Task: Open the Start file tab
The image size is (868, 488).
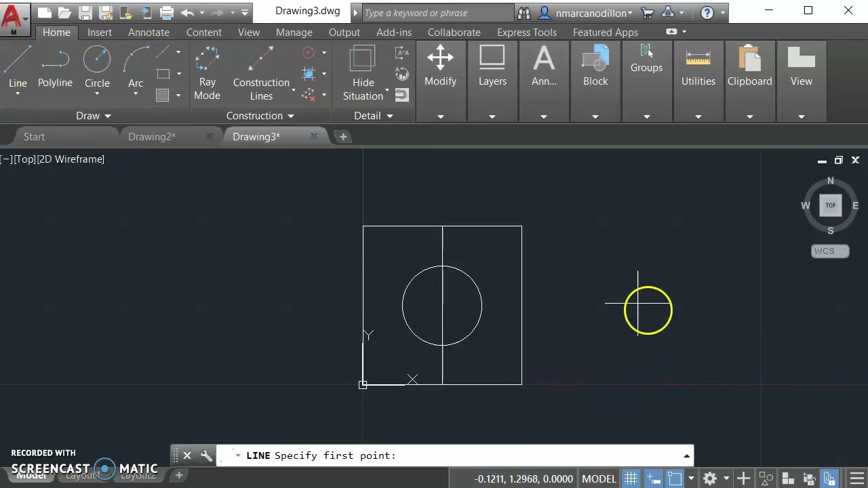Action: 34,136
